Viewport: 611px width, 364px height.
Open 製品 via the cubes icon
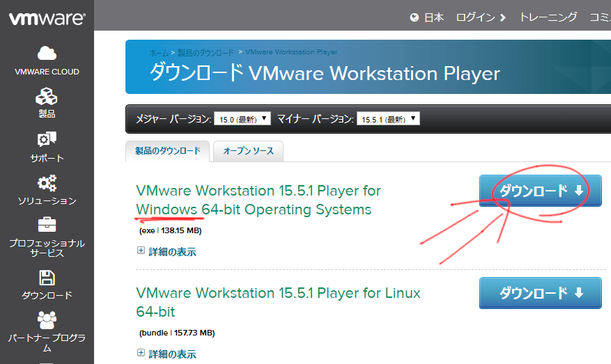pyautogui.click(x=47, y=96)
